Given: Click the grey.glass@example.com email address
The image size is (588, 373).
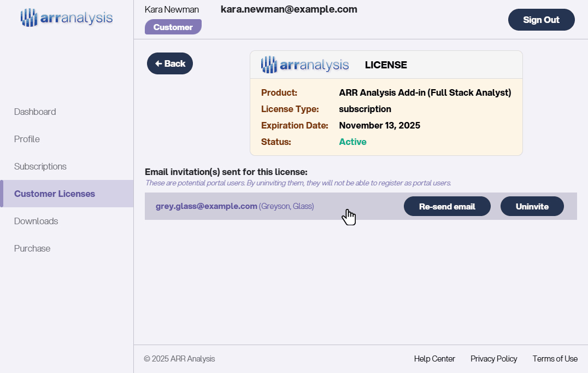Looking at the screenshot, I should (x=205, y=206).
